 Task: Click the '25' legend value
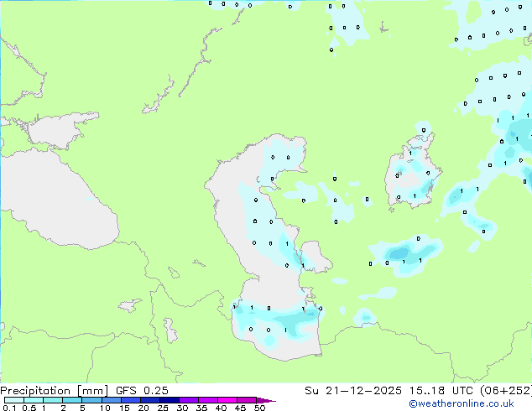pos(163,408)
